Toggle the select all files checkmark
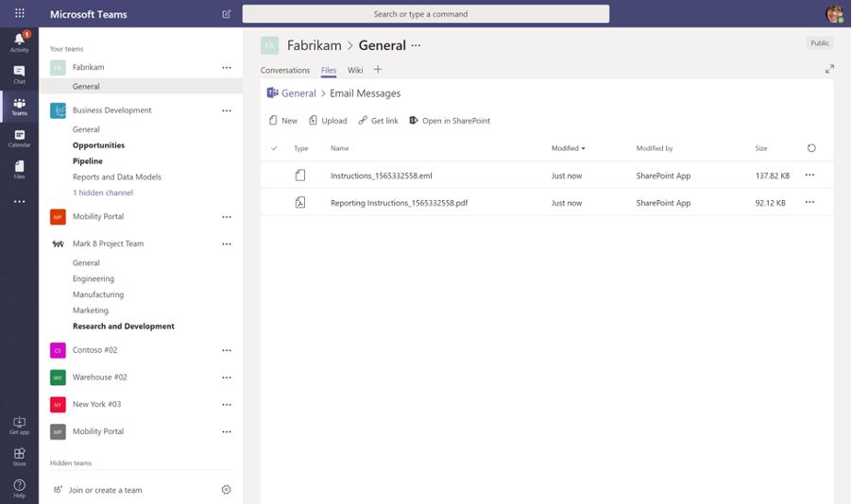Image resolution: width=852 pixels, height=504 pixels. [x=274, y=148]
